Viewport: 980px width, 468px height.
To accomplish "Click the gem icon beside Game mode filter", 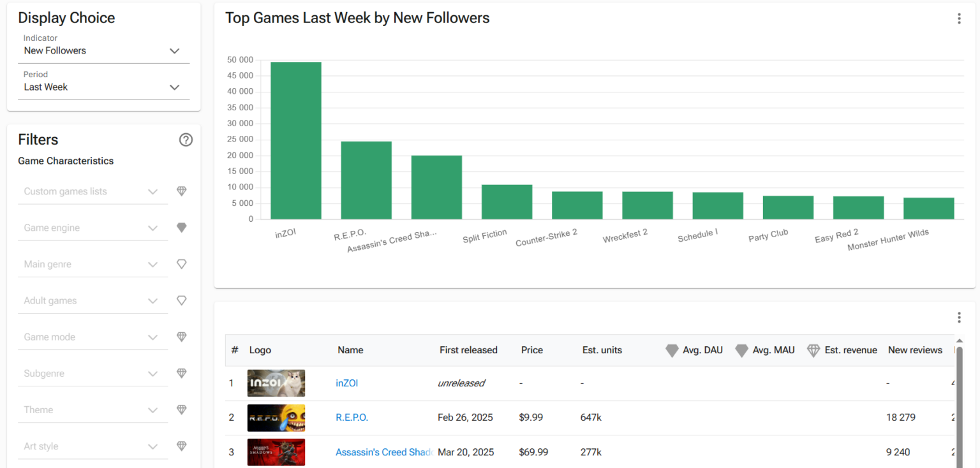I will point(182,337).
